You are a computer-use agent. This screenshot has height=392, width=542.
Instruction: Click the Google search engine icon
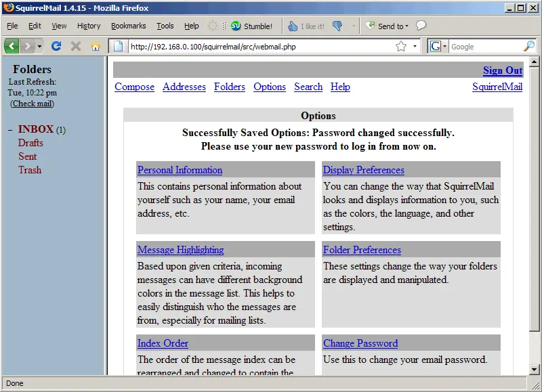tap(435, 46)
